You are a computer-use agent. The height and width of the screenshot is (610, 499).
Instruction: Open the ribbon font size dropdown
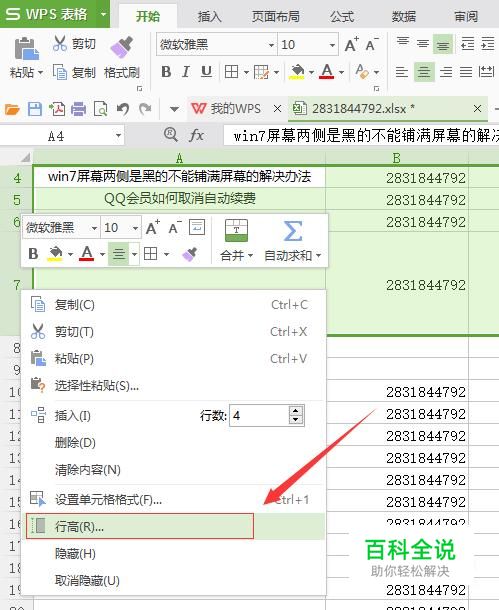332,45
